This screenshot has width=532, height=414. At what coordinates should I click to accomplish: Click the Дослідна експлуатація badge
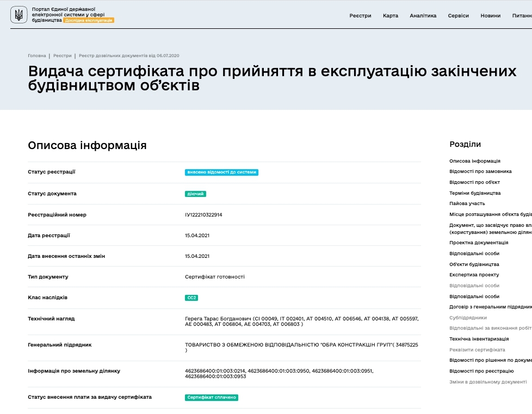click(x=89, y=20)
